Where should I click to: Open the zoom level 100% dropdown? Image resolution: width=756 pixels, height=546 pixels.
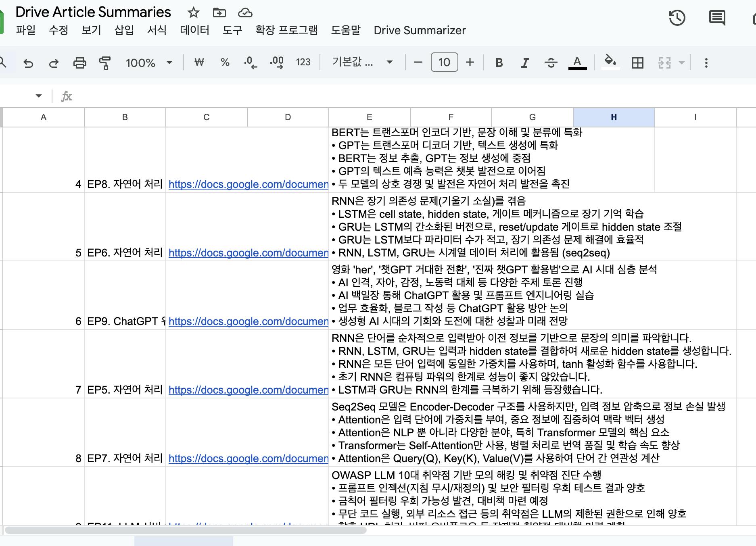149,63
